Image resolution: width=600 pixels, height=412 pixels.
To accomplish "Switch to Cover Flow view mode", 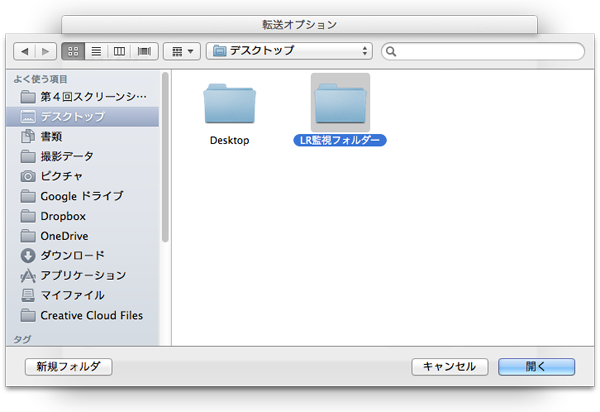I will coord(144,50).
